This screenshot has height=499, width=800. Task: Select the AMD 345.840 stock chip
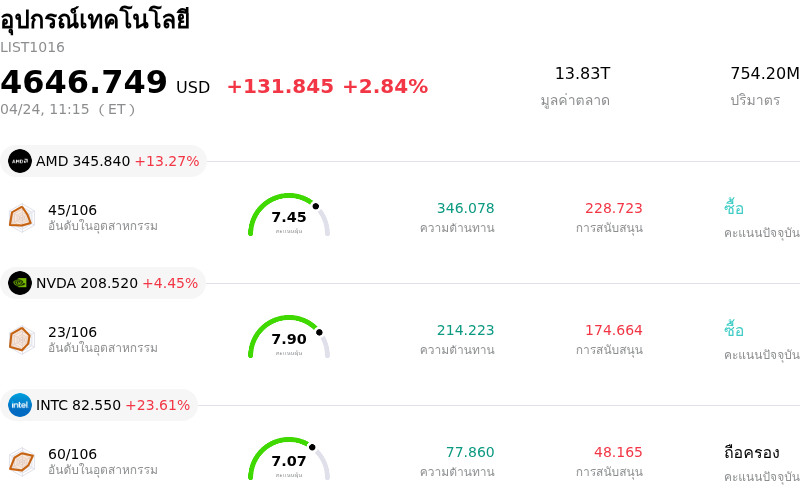pyautogui.click(x=104, y=161)
